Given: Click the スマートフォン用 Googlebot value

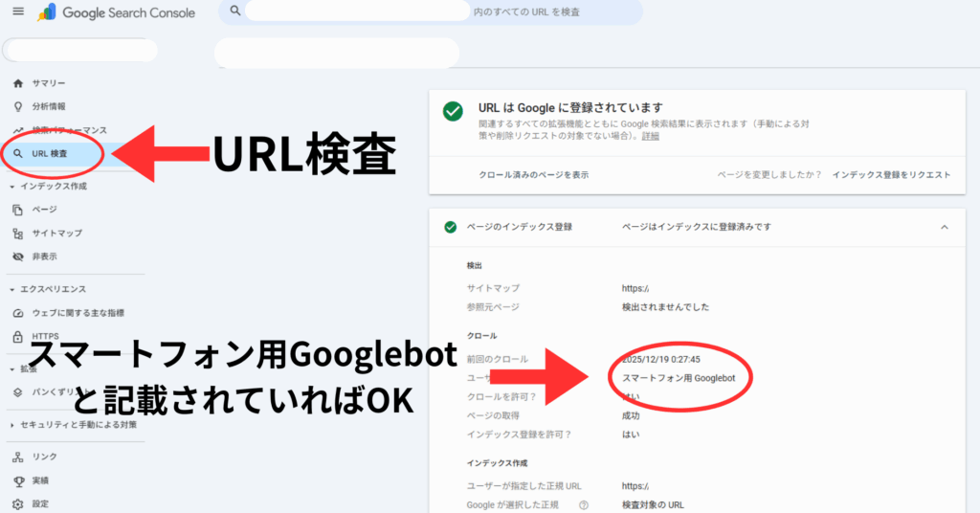Looking at the screenshot, I should (679, 378).
